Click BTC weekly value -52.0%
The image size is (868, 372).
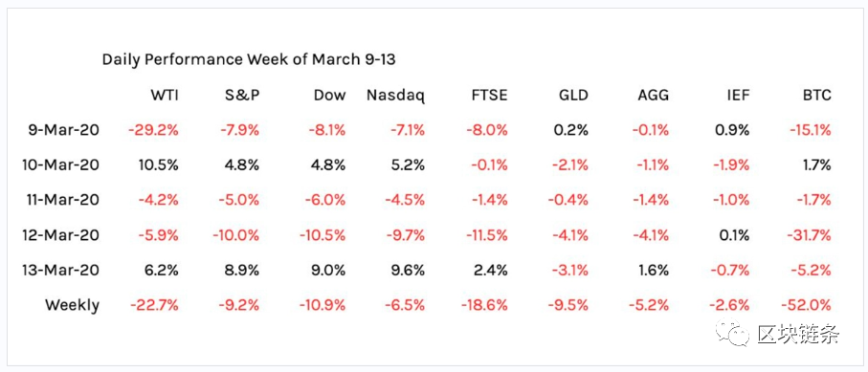806,305
